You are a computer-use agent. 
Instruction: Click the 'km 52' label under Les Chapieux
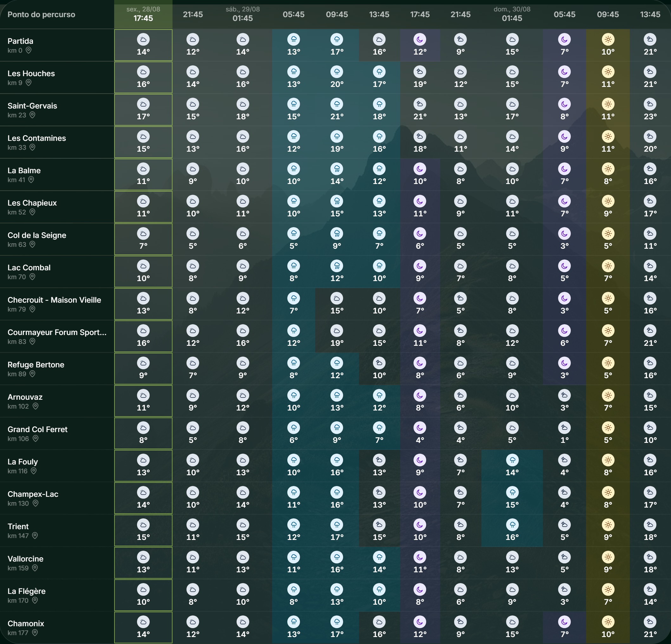pos(17,212)
